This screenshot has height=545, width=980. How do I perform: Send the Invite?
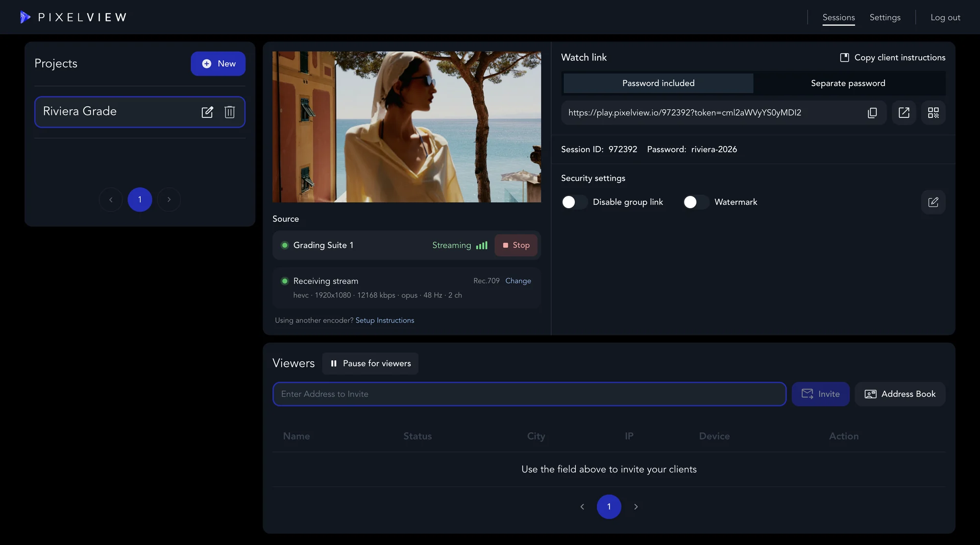pos(820,394)
